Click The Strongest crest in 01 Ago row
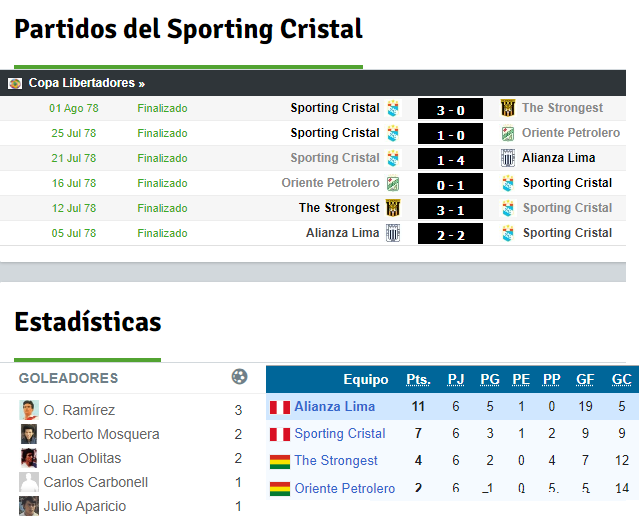 click(x=507, y=108)
